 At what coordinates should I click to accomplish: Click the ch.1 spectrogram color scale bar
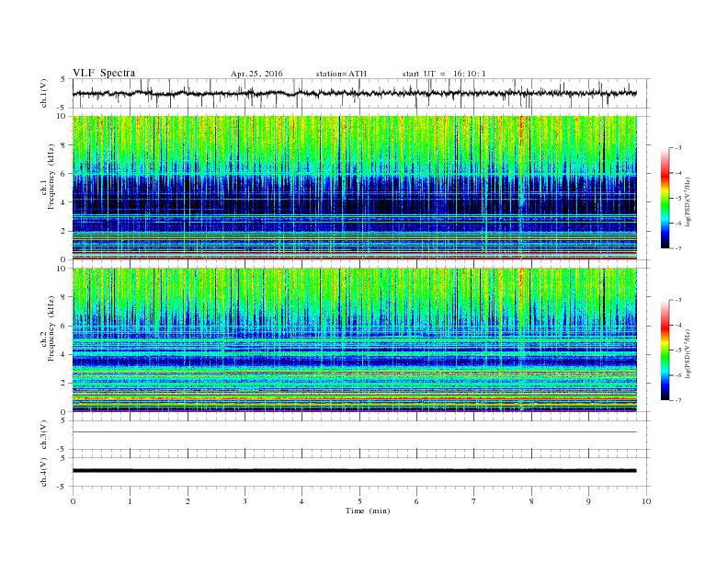665,199
